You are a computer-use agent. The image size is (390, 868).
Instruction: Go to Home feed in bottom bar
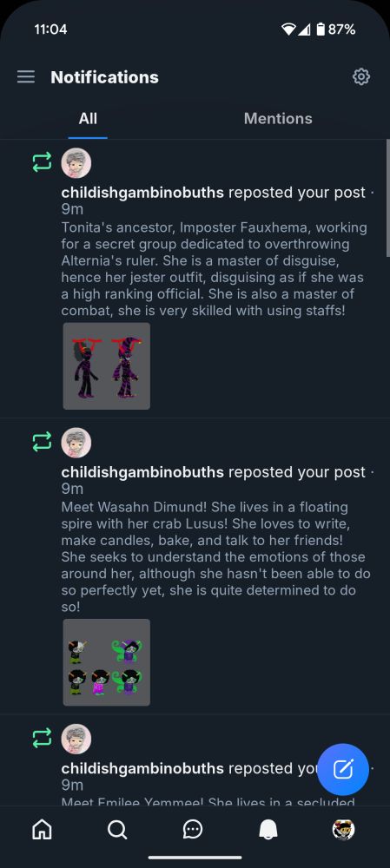pos(42,829)
